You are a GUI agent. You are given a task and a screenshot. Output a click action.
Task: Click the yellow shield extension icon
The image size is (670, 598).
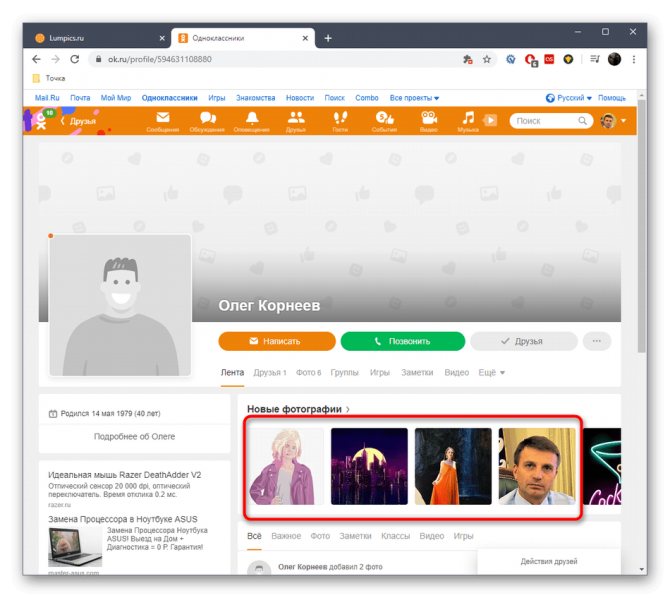click(x=568, y=59)
